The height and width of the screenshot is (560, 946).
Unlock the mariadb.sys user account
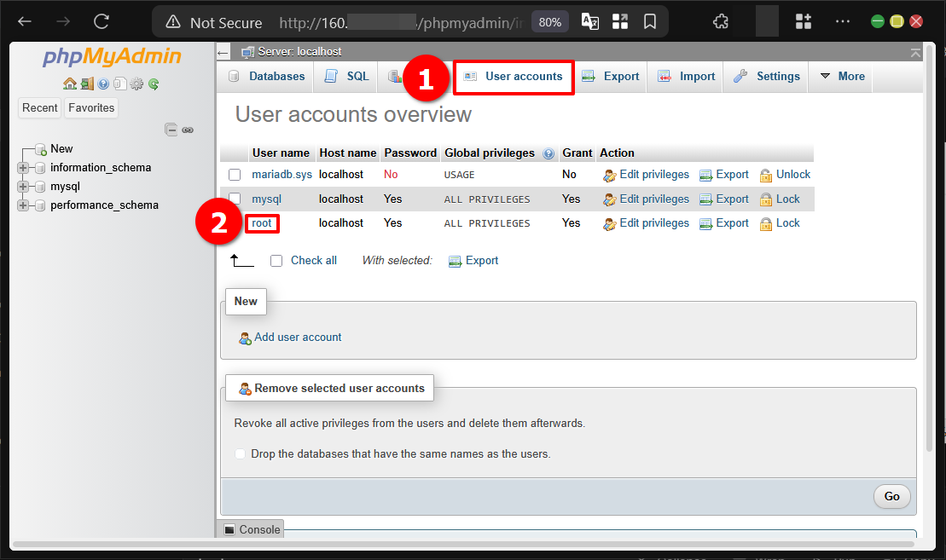tap(792, 174)
